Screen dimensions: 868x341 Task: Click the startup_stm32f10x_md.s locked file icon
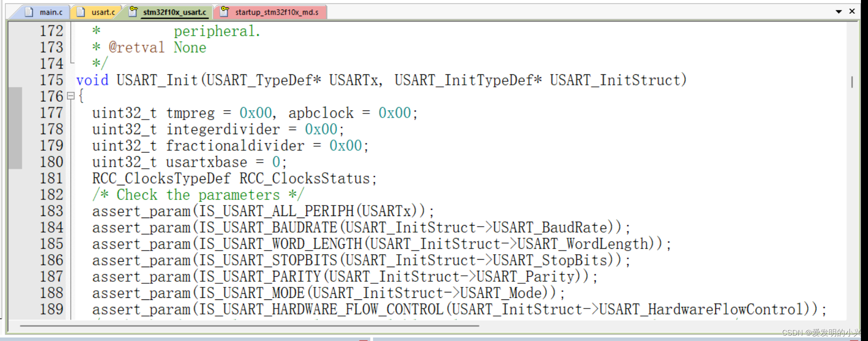(225, 12)
